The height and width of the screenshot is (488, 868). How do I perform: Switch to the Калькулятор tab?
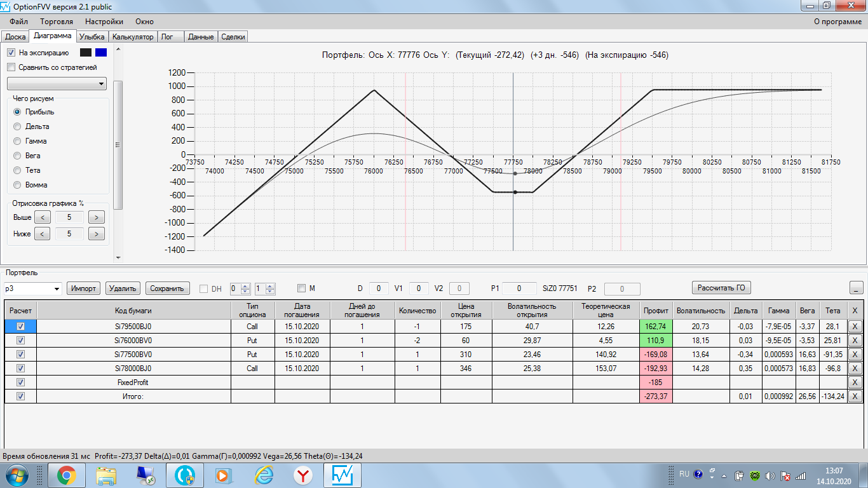[x=133, y=37]
